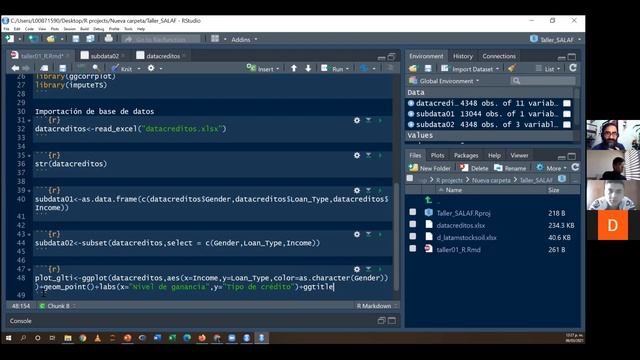640x360 pixels.
Task: Select all files checkbox in the Files pane
Action: (410, 179)
